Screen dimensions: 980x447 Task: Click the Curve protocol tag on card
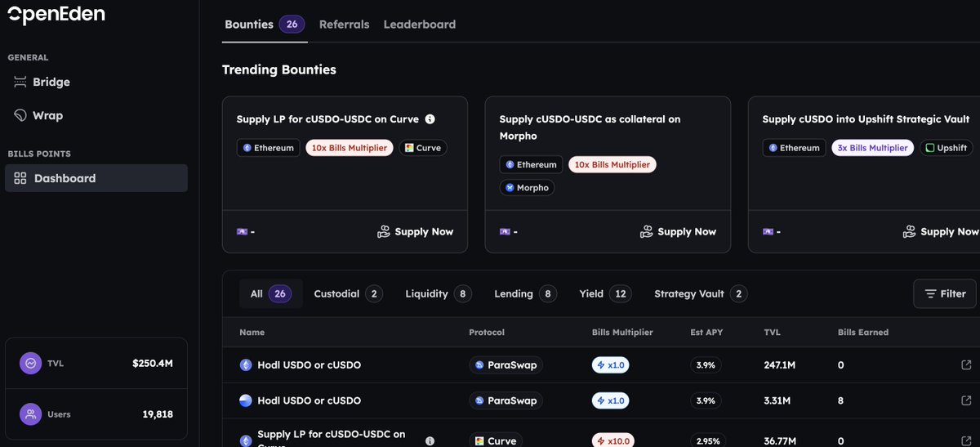pos(423,148)
